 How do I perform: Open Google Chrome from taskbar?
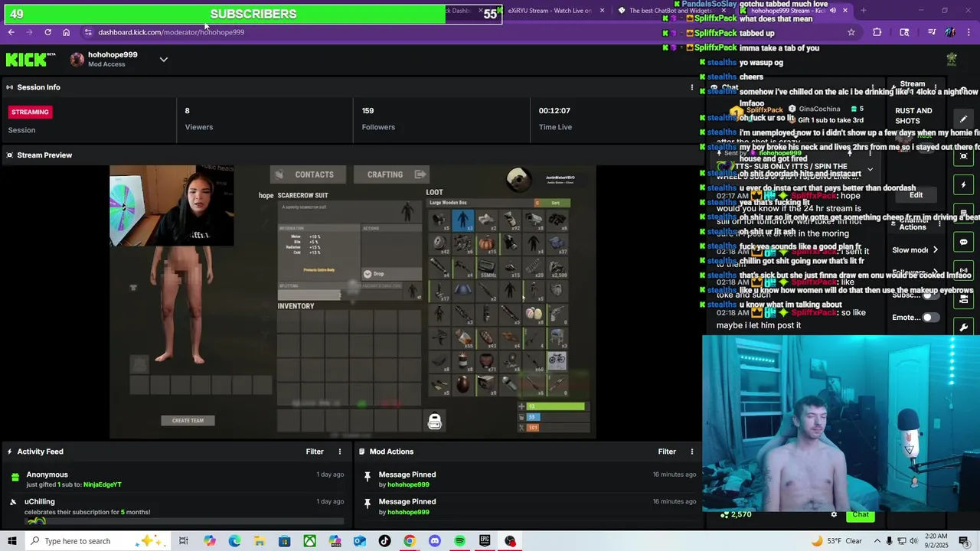tap(410, 541)
